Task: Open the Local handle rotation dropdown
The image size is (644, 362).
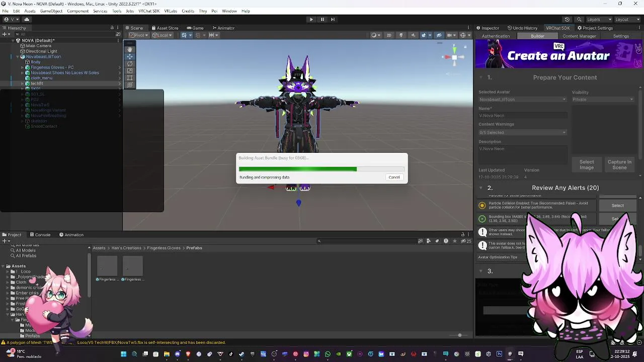Action: (x=163, y=35)
